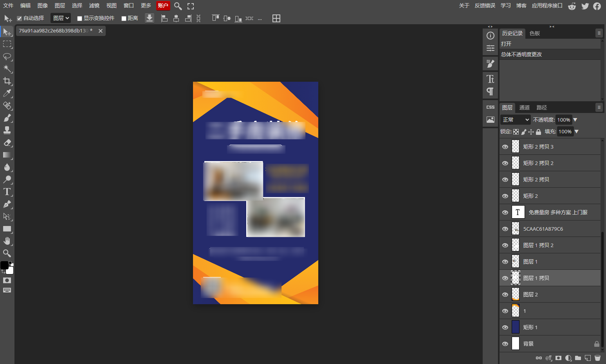Click the trash icon to delete layer

(597, 358)
